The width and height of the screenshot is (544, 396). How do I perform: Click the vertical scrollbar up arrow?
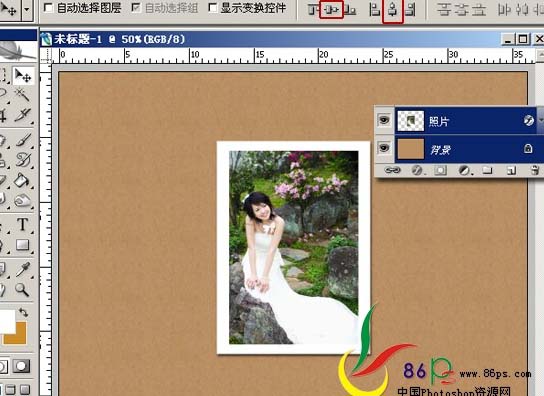click(x=540, y=55)
